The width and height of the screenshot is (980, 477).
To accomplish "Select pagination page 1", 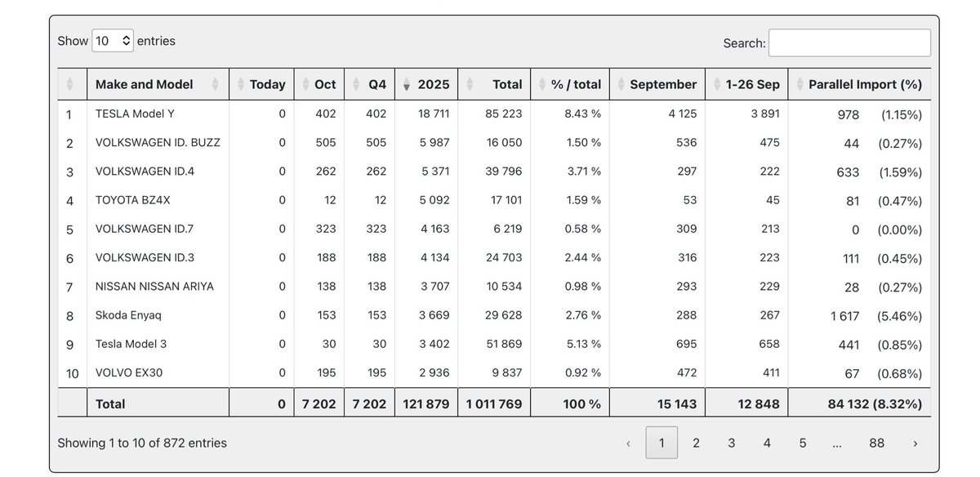I will point(661,443).
